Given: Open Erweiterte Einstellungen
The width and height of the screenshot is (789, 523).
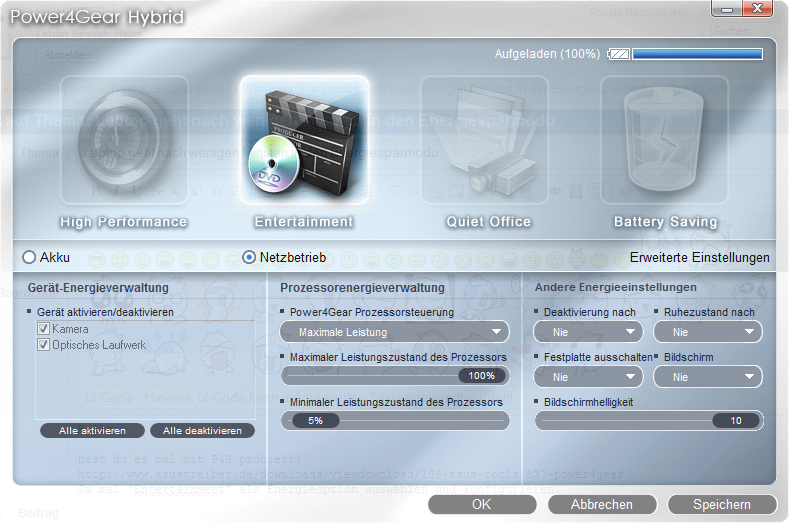Looking at the screenshot, I should pyautogui.click(x=699, y=257).
